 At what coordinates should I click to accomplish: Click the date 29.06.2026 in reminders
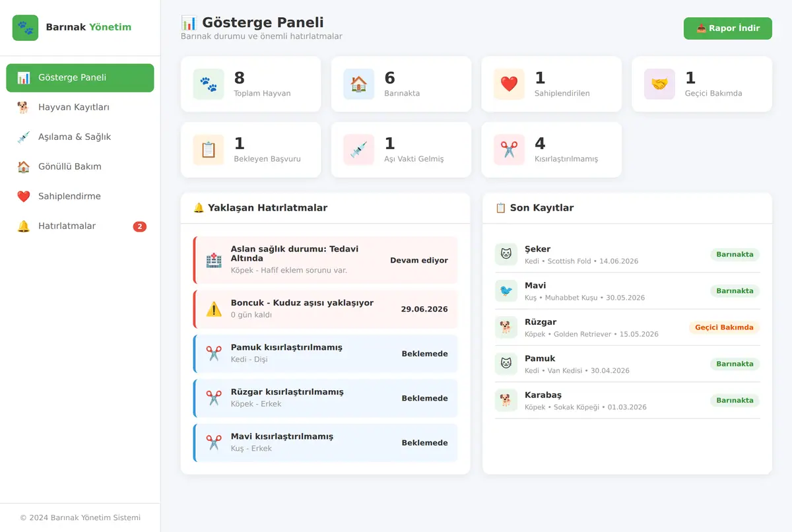(424, 309)
